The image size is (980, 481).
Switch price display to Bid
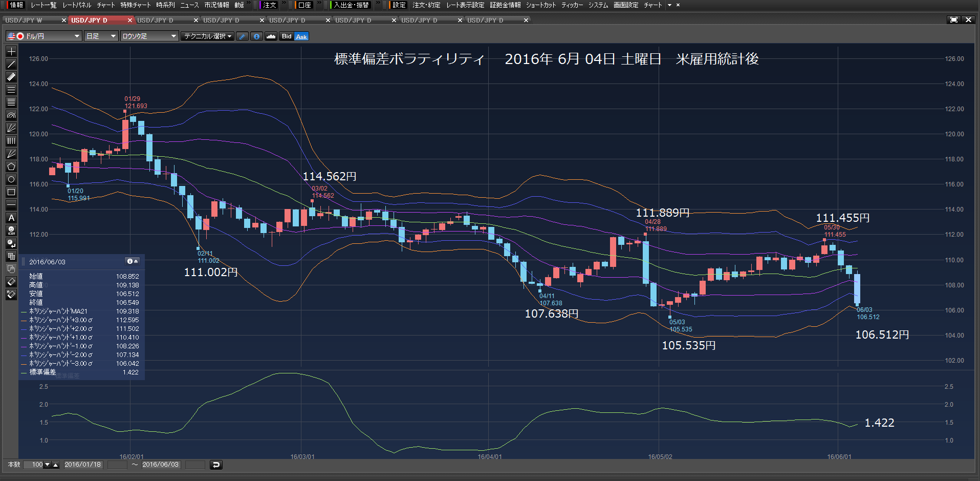coord(287,36)
